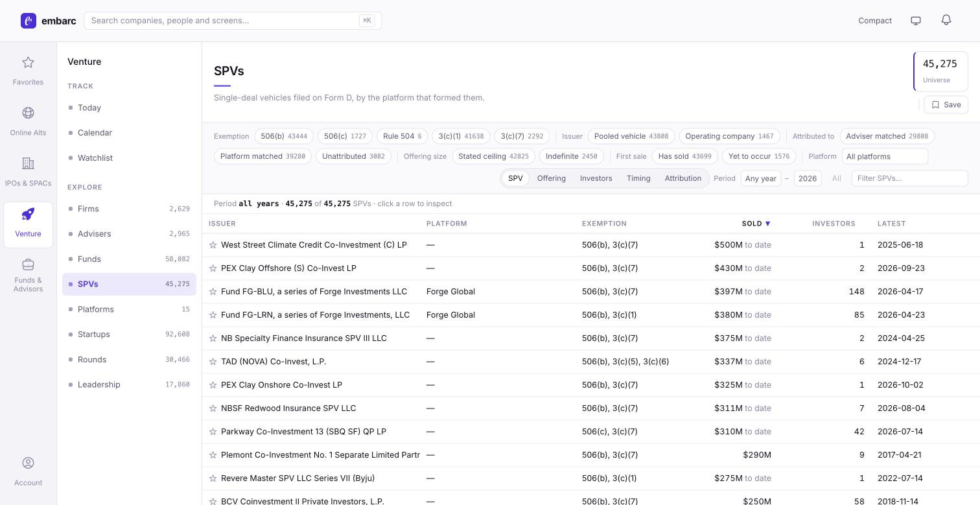Open Account profile icon
Viewport: 980px width, 505px height.
coord(28,463)
